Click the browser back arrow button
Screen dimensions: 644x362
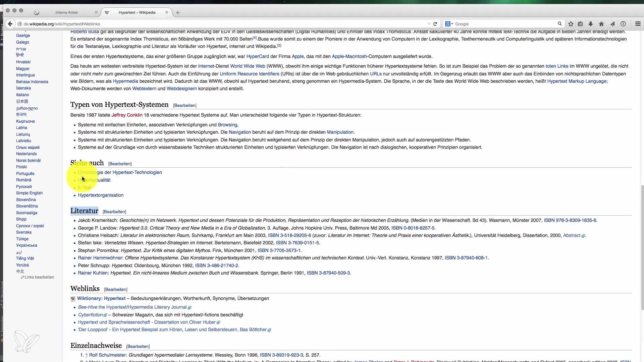click(x=10, y=24)
